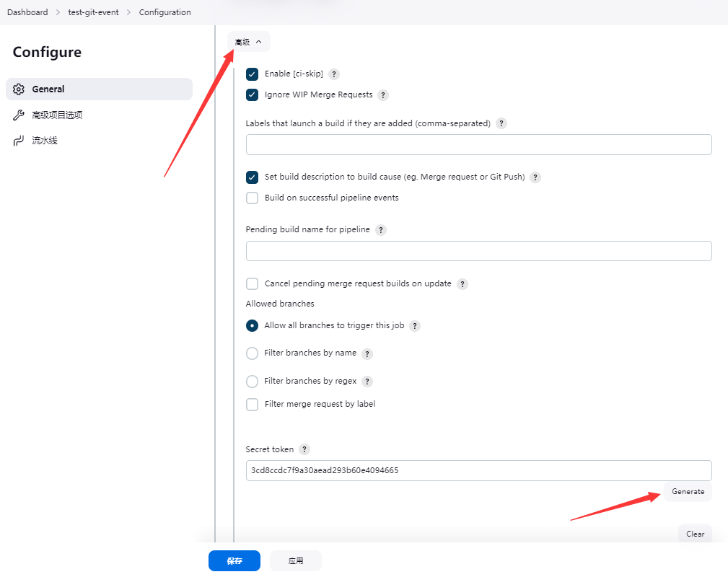
Task: Select the 高级项目选项 wrench icon
Action: point(19,114)
